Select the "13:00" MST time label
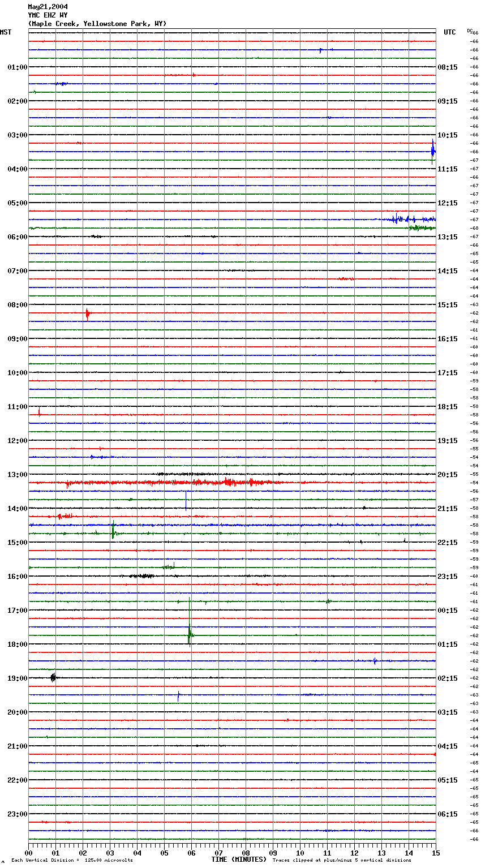 coord(18,475)
